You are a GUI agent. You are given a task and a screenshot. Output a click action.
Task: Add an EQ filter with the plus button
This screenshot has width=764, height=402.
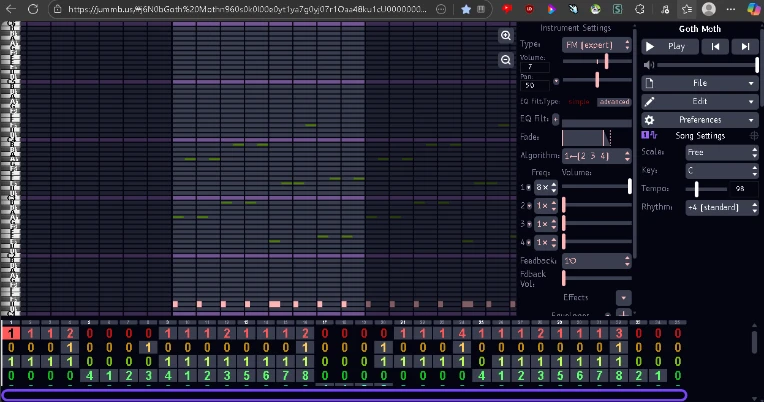pyautogui.click(x=555, y=119)
